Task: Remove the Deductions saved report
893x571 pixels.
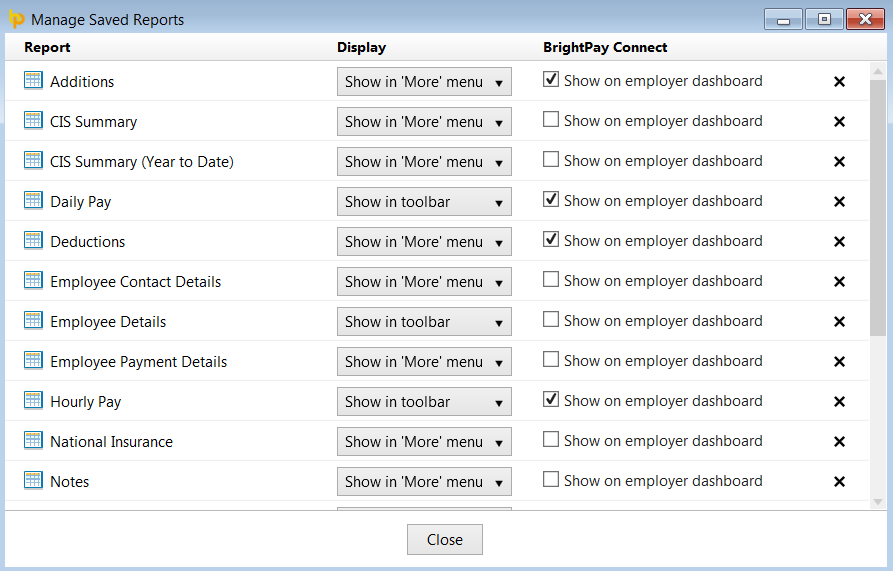Action: [839, 241]
